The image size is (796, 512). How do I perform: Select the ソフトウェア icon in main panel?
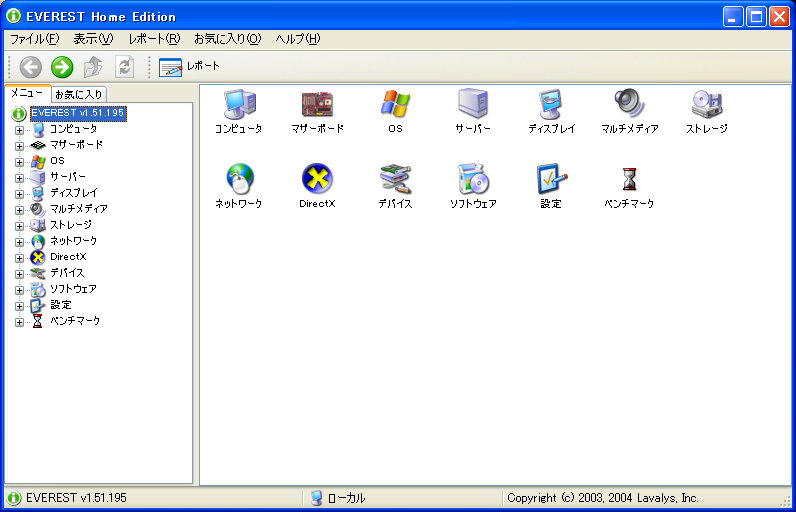472,179
